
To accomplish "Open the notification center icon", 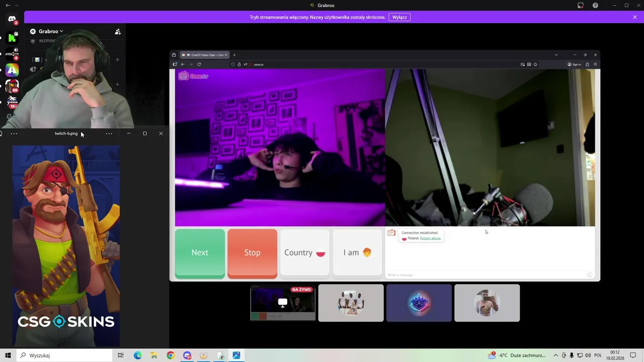I will coord(633,355).
